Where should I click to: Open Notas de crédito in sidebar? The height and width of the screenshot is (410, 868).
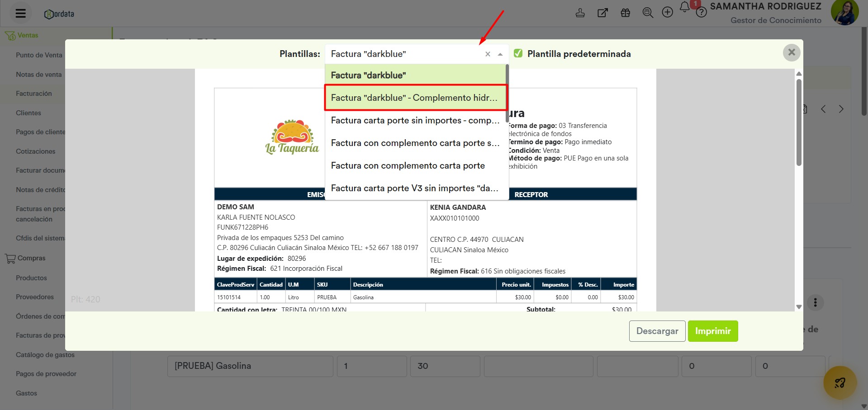point(40,190)
